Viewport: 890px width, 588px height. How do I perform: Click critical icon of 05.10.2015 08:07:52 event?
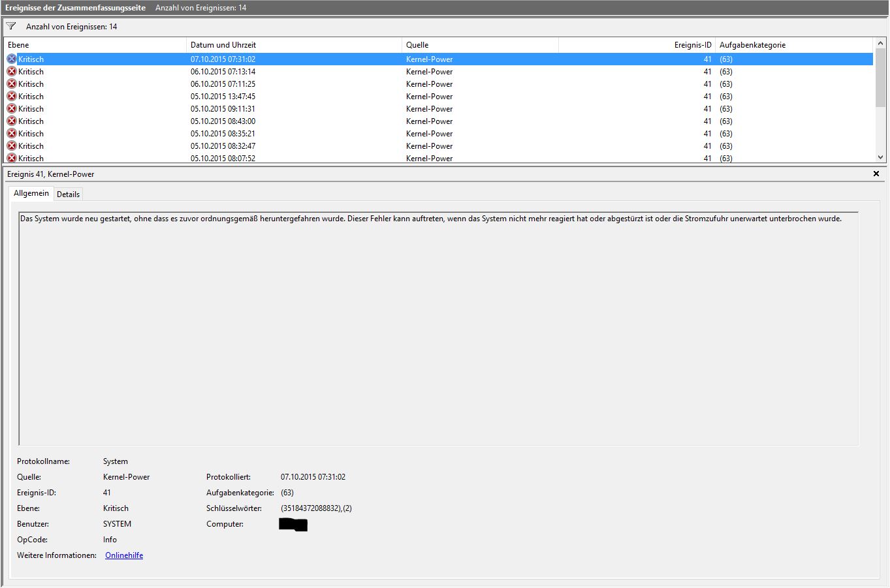[12, 158]
